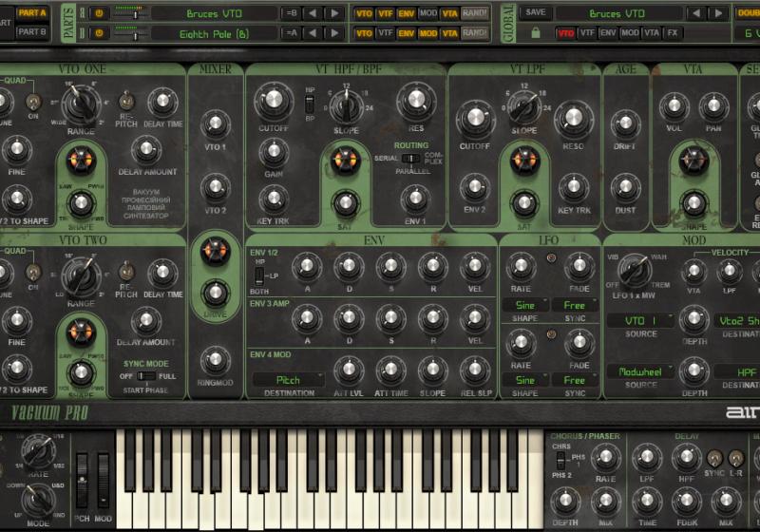
Task: Open the VTO 1 mod source dropdown
Action: 640,321
